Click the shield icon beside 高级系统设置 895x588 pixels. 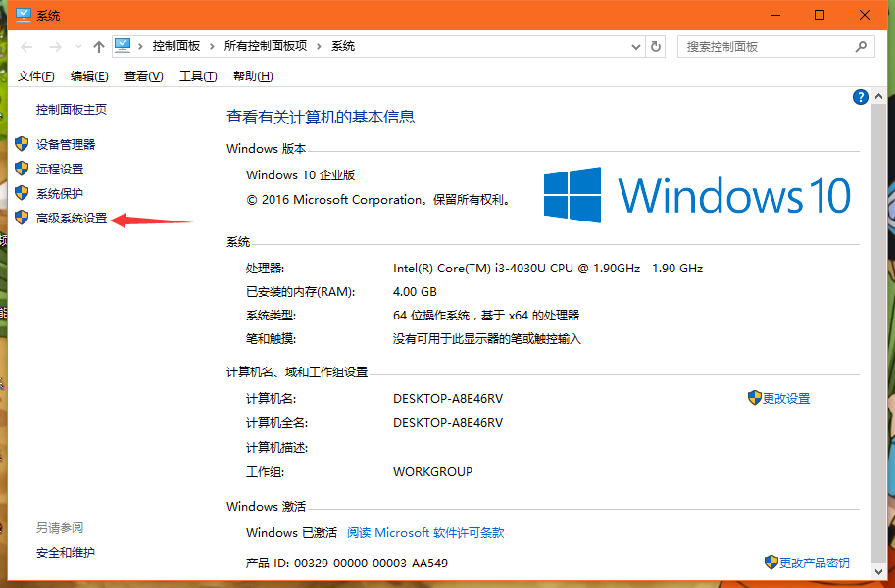tap(22, 218)
